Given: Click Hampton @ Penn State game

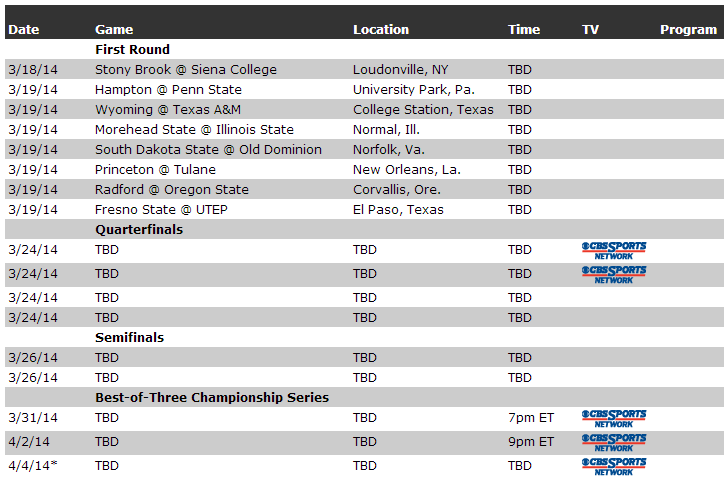Looking at the screenshot, I should (x=168, y=90).
